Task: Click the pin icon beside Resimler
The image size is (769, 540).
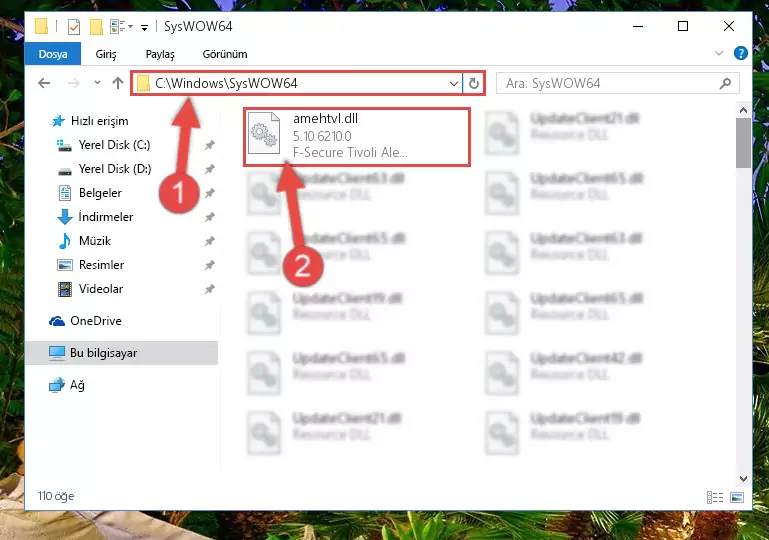Action: [209, 265]
